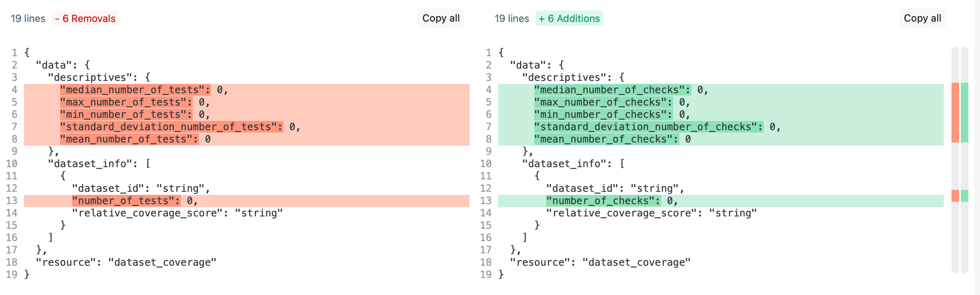Click removed "standard_deviation_number_of_tests" key

pyautogui.click(x=171, y=127)
